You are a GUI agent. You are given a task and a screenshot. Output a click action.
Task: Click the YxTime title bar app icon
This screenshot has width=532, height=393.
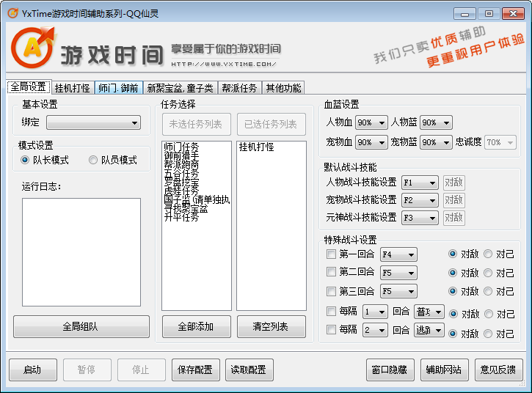12,12
